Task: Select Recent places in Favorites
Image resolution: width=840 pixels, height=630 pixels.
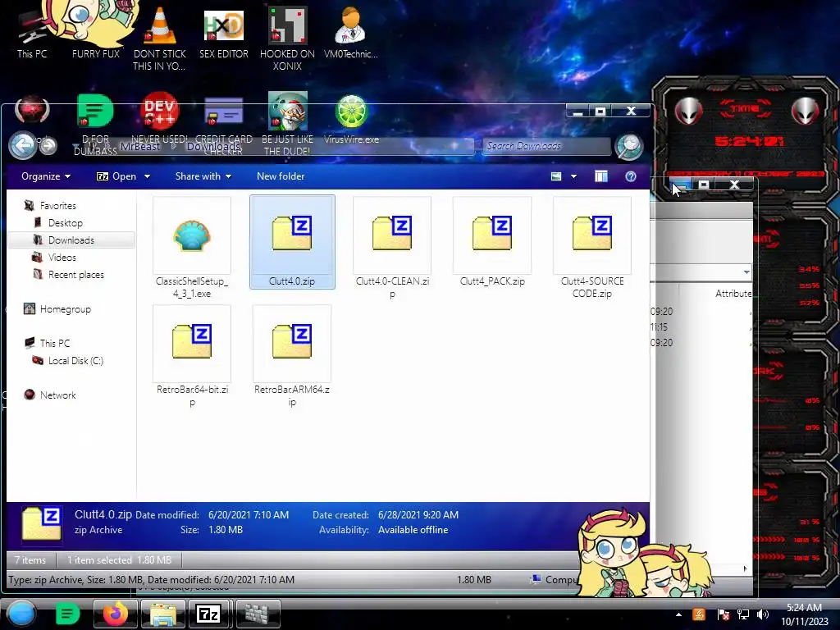Action: tap(76, 274)
